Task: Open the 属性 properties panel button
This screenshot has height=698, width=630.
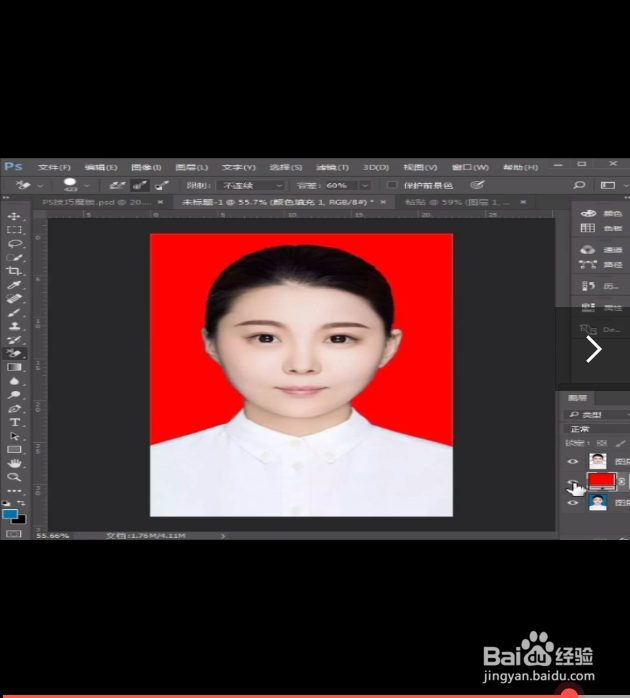Action: (601, 308)
